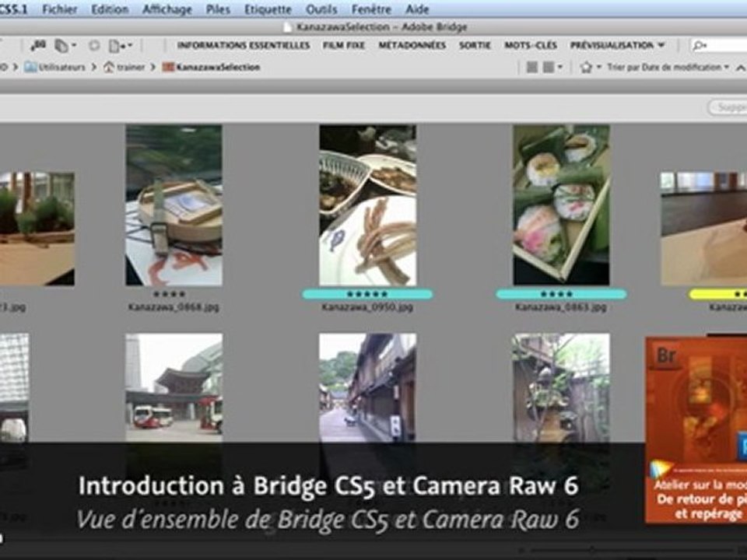The image size is (747, 560).
Task: Expand the rating filter dropdown arrow
Action: point(599,67)
